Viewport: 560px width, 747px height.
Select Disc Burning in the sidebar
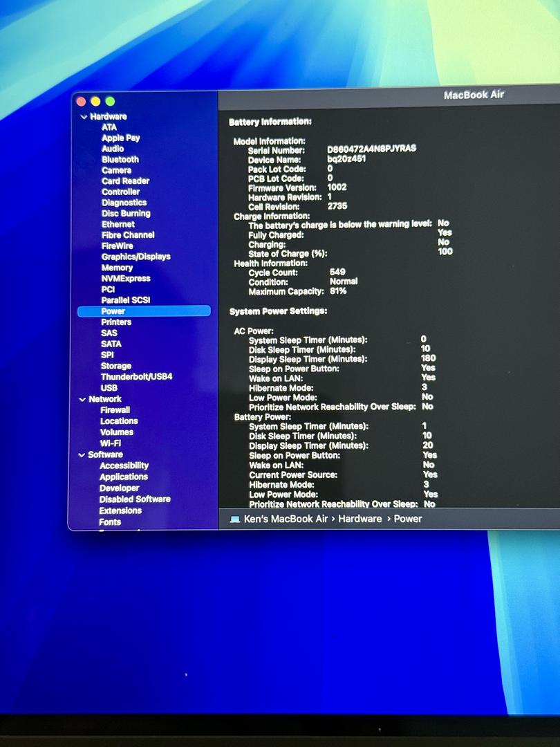tap(126, 214)
